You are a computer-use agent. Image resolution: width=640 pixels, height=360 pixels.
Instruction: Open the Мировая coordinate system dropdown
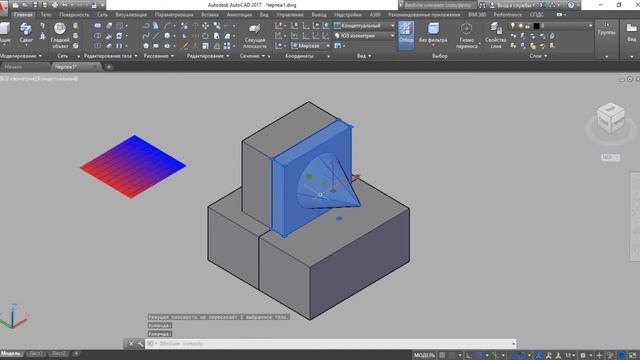point(311,46)
